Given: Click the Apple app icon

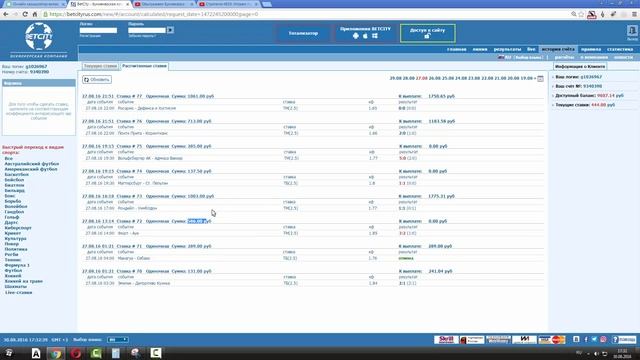Looking at the screenshot, I should (x=365, y=36).
